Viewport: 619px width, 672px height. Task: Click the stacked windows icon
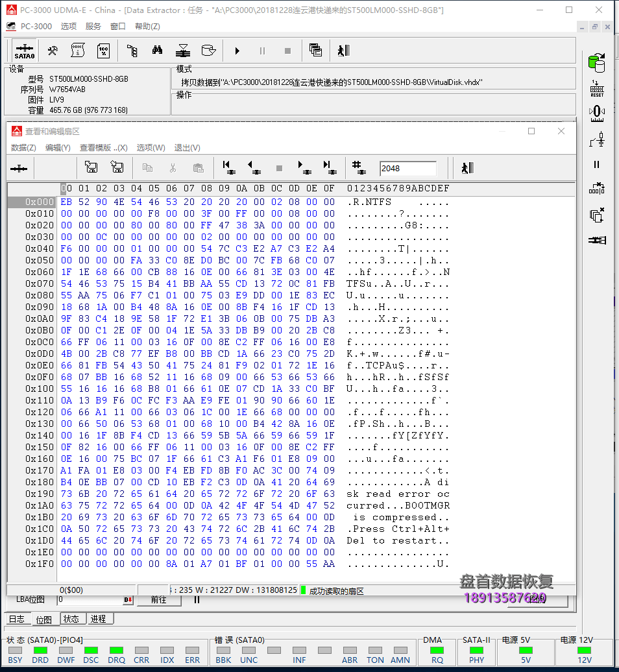(315, 51)
